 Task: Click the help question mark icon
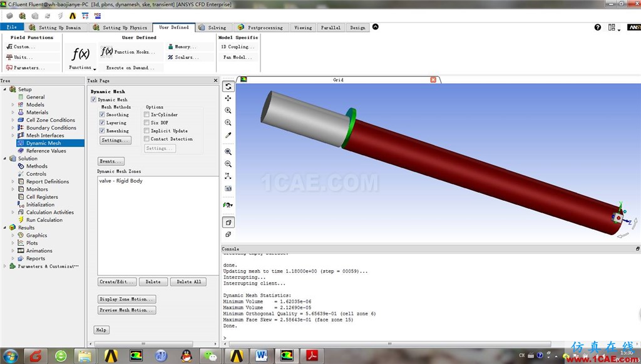point(598,28)
